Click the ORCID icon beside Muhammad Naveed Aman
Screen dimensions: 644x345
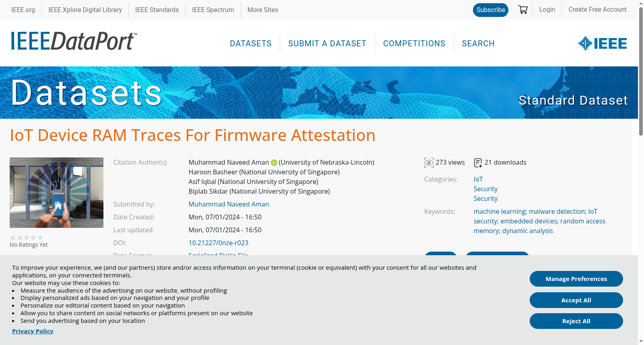point(274,163)
